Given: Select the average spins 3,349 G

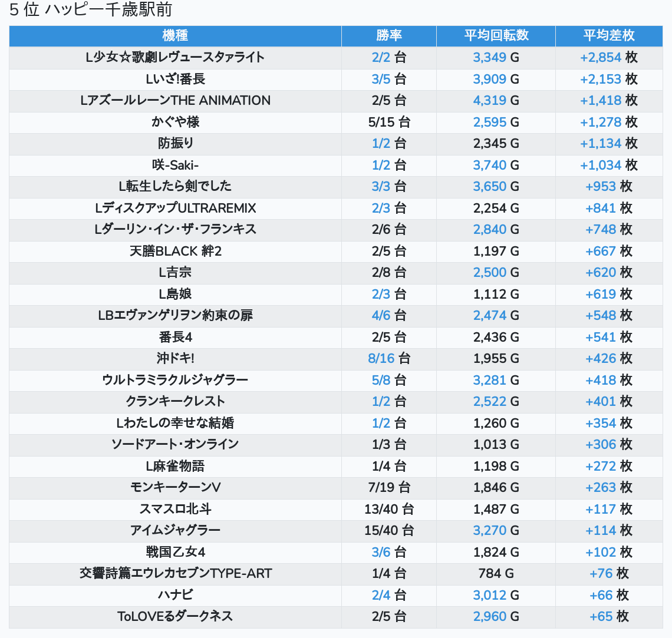Looking at the screenshot, I should [x=496, y=57].
